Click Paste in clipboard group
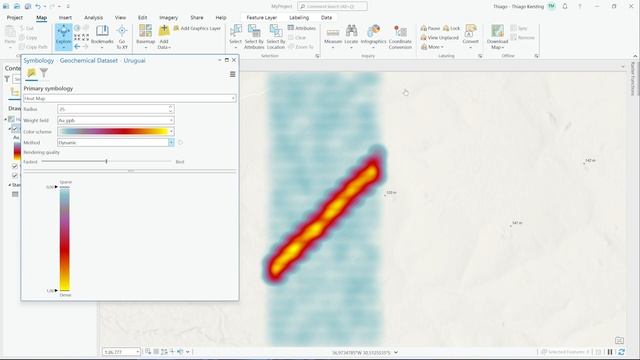The image size is (640, 360). (x=10, y=36)
